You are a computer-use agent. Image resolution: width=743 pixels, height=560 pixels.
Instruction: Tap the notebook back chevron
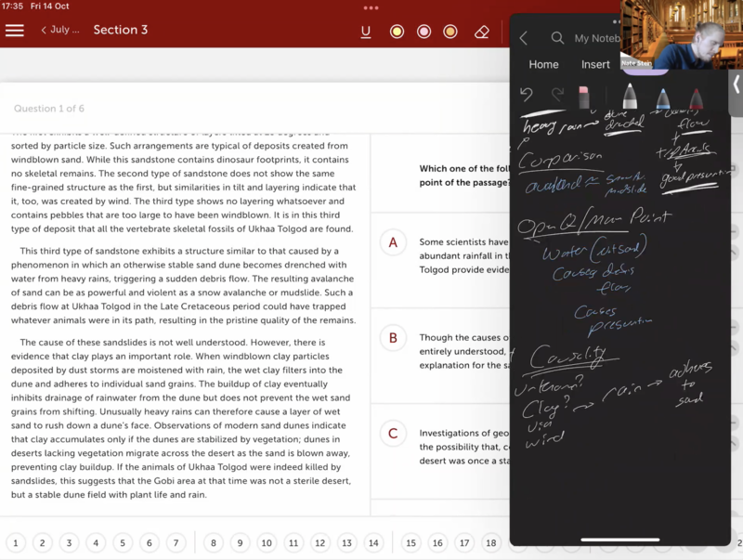point(524,38)
